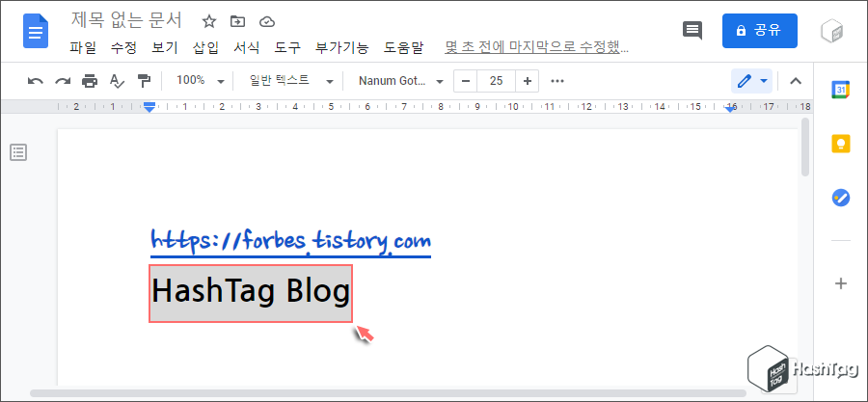Click the horizontal scrollbar at bottom
The width and height of the screenshot is (868, 402).
tap(388, 393)
